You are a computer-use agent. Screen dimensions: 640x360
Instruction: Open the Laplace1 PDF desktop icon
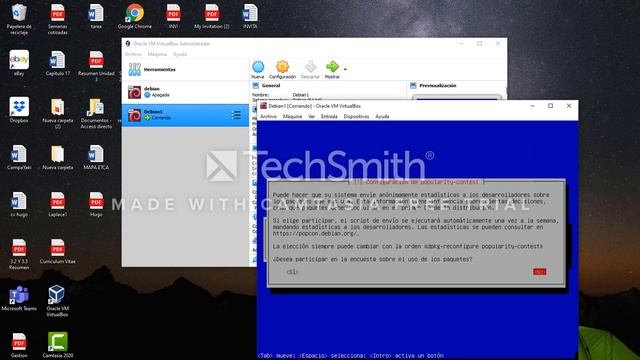point(58,204)
